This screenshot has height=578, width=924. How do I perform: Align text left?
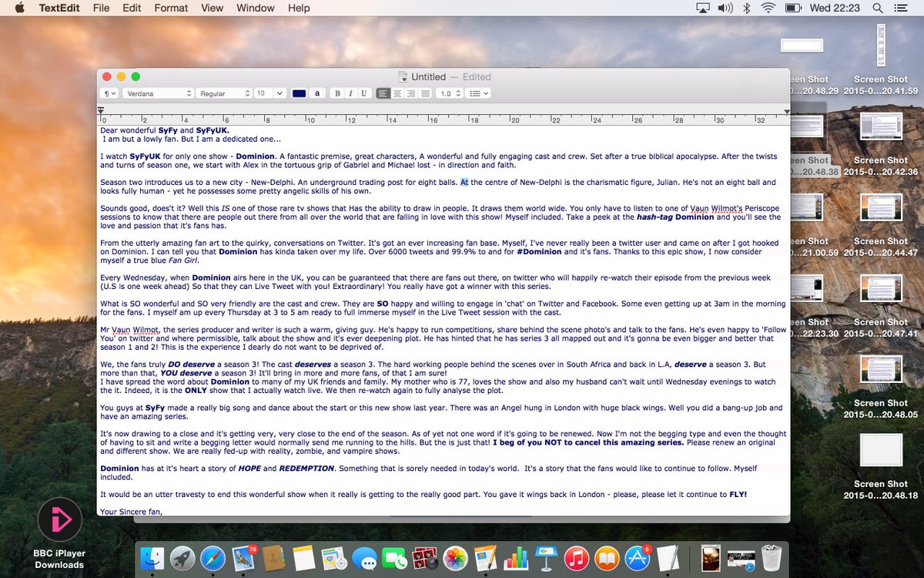click(x=383, y=93)
